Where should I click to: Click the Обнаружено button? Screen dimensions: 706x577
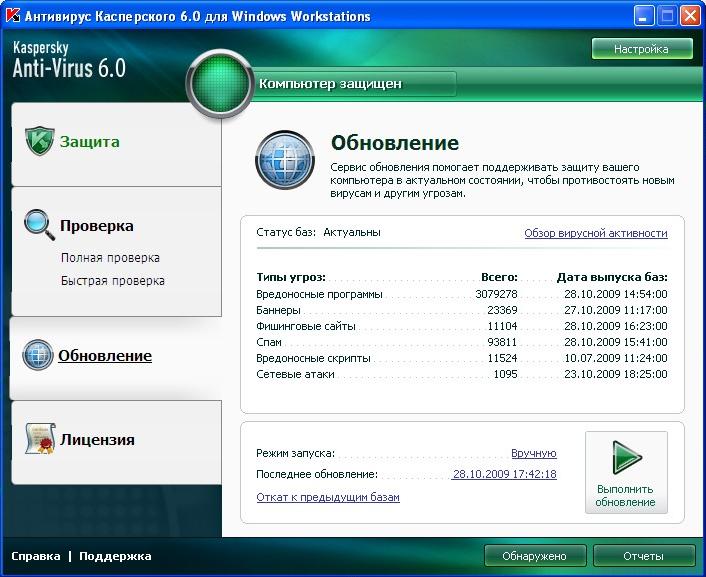coord(535,556)
